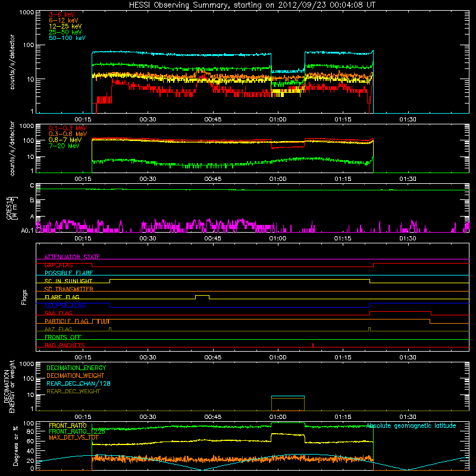
Task: Click the BAD_PACKETS flag label
Action: [x=65, y=345]
